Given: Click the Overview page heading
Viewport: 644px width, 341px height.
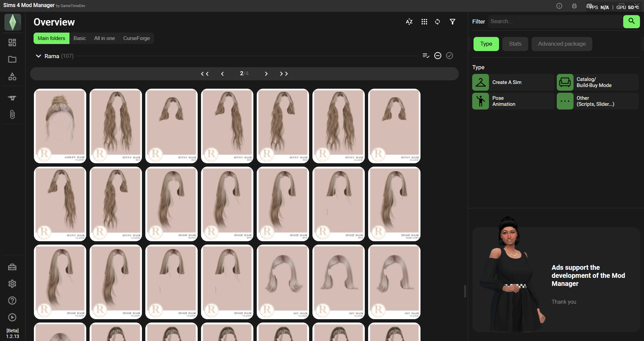Looking at the screenshot, I should tap(54, 22).
